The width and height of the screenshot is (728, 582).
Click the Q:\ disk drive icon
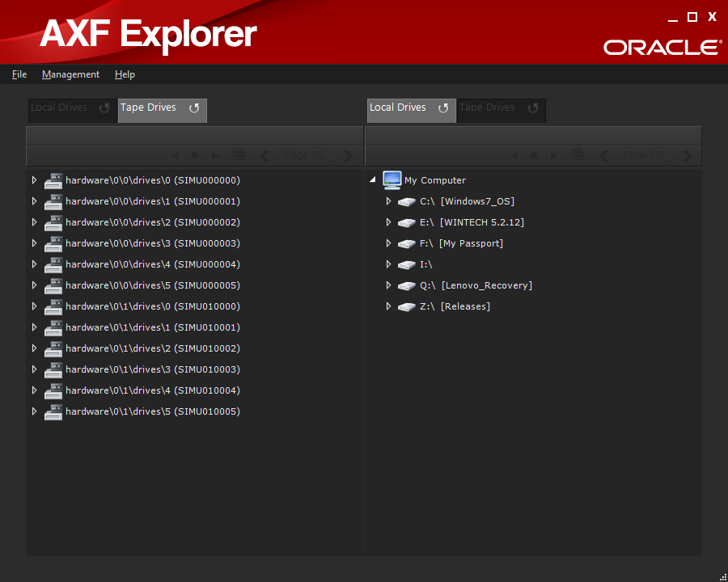tap(407, 286)
